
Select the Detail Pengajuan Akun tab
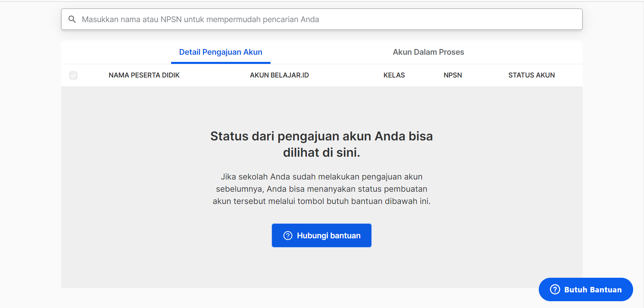[221, 52]
